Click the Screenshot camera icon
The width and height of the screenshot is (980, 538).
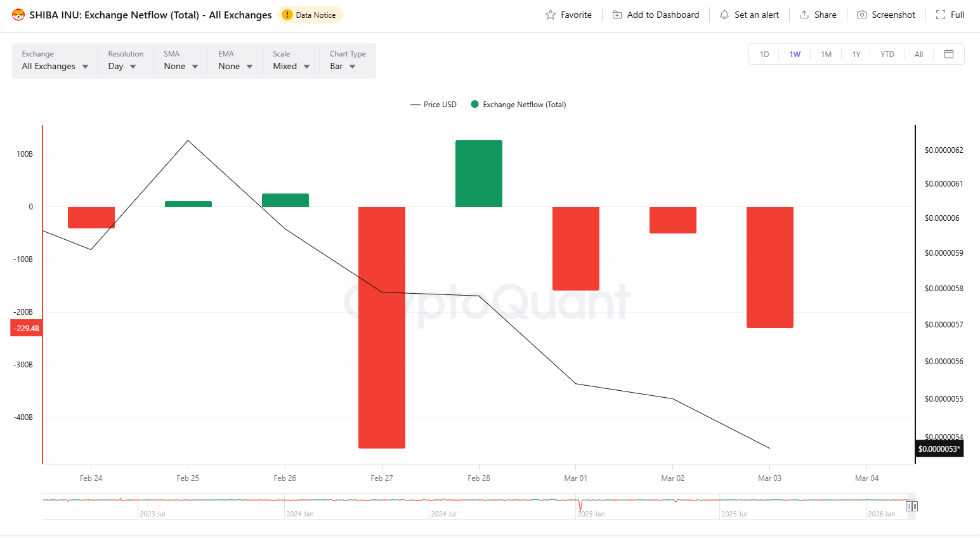(x=861, y=15)
